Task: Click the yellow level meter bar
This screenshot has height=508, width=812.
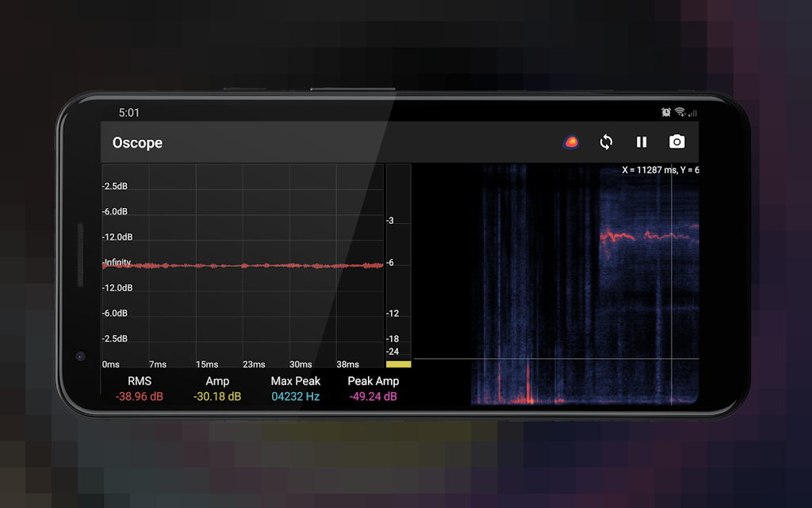Action: tap(398, 364)
